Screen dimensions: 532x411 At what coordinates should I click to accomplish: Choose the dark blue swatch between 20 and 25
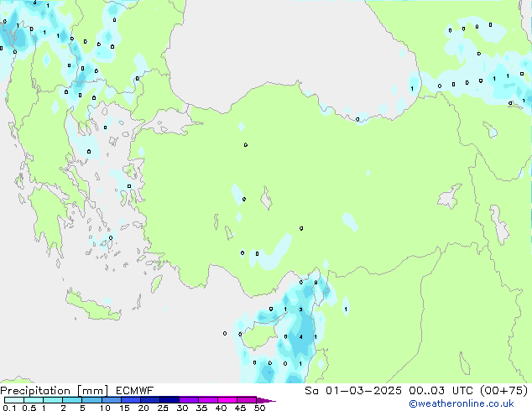[x=150, y=400]
